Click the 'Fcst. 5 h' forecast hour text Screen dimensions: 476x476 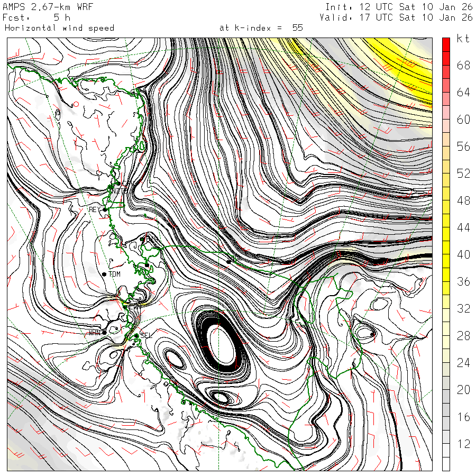tap(37, 17)
